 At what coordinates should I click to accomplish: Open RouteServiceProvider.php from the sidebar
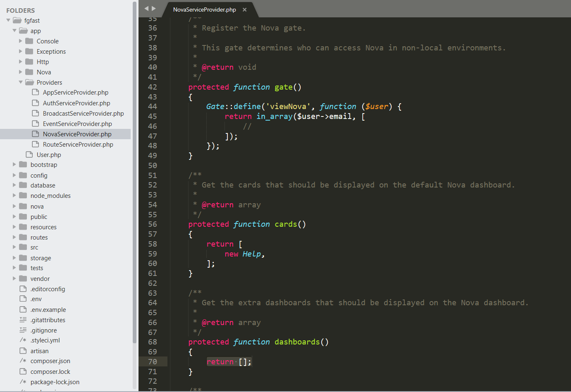point(78,144)
